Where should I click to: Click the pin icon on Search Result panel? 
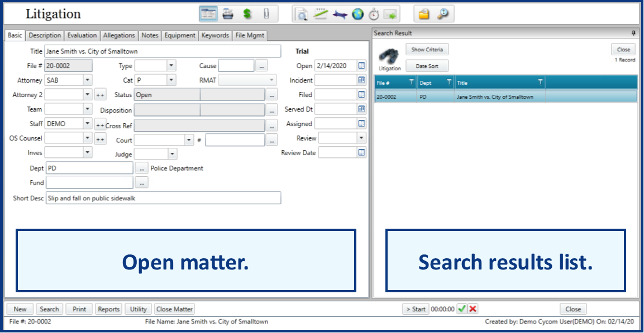(x=633, y=33)
